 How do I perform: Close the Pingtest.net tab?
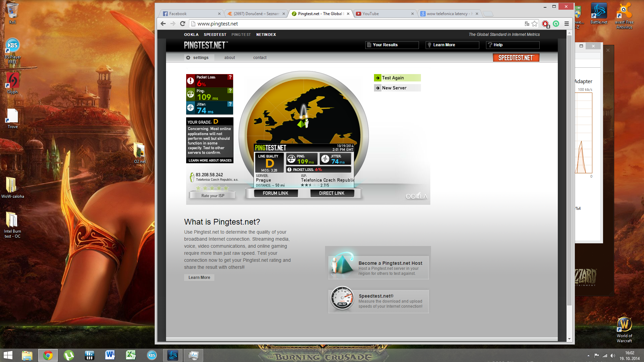pyautogui.click(x=348, y=14)
